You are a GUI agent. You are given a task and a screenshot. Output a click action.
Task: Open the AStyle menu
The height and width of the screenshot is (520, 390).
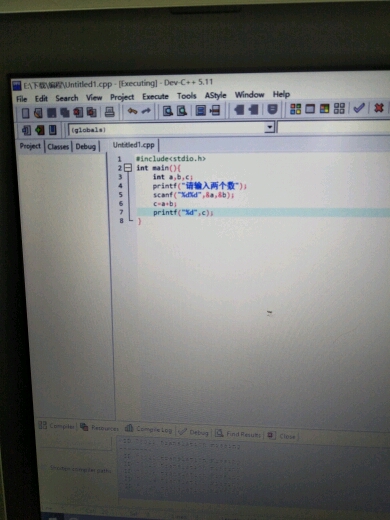pos(215,96)
